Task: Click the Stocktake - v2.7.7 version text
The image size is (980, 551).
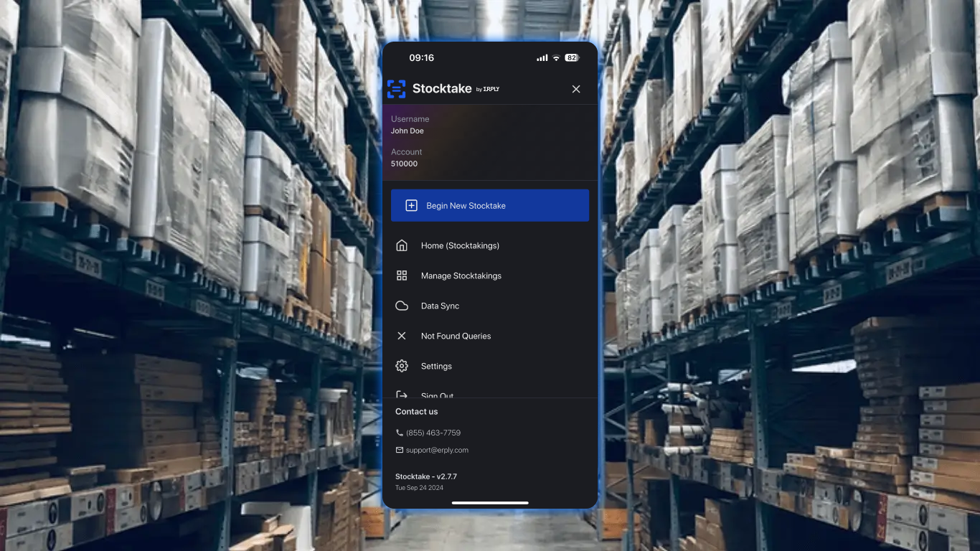Action: (x=426, y=476)
